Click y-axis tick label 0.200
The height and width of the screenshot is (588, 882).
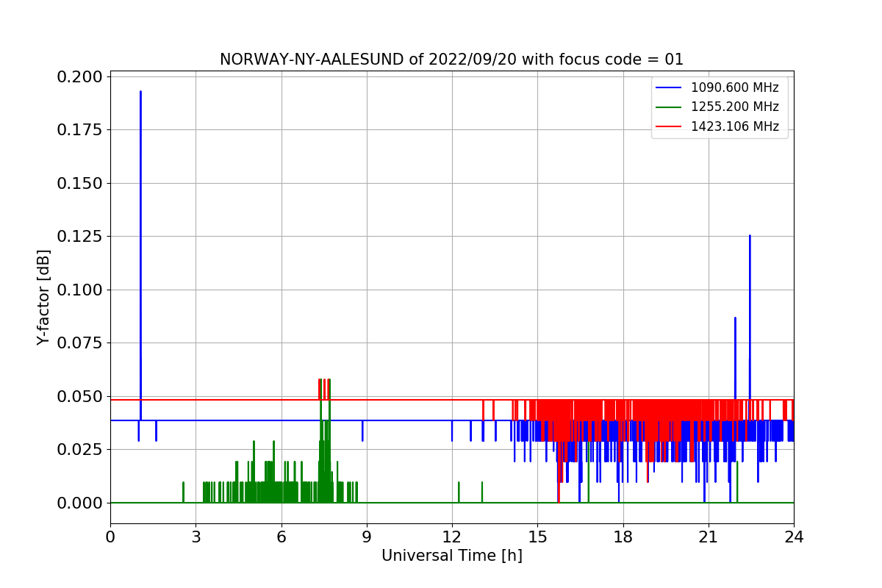(80, 77)
